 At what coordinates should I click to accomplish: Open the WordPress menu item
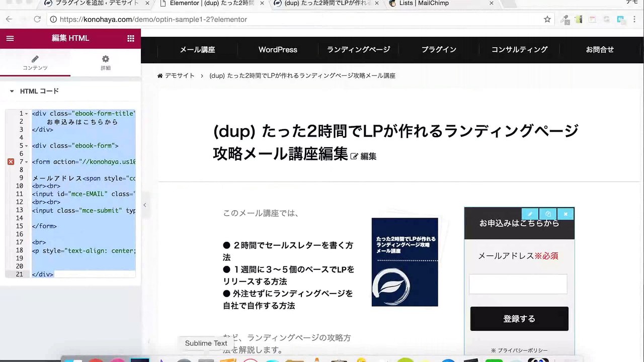pos(278,50)
